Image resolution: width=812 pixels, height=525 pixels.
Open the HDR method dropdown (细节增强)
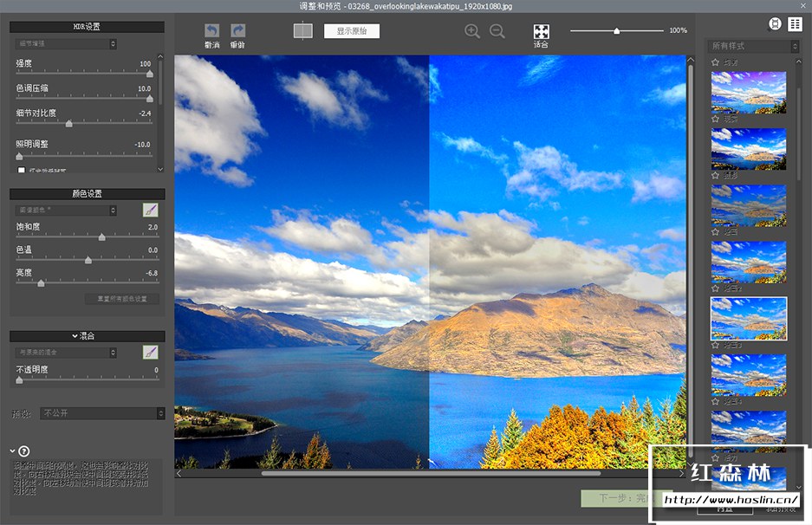tap(66, 43)
